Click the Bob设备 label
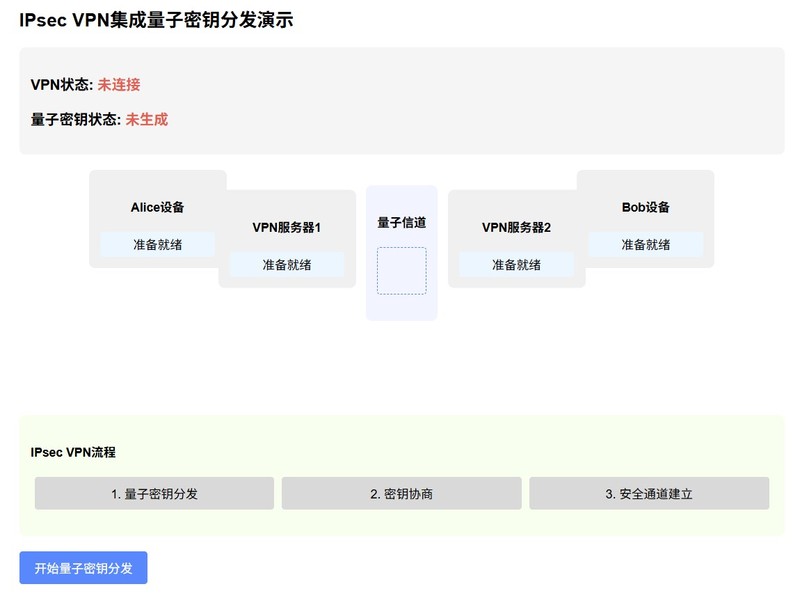This screenshot has width=800, height=598. (645, 207)
